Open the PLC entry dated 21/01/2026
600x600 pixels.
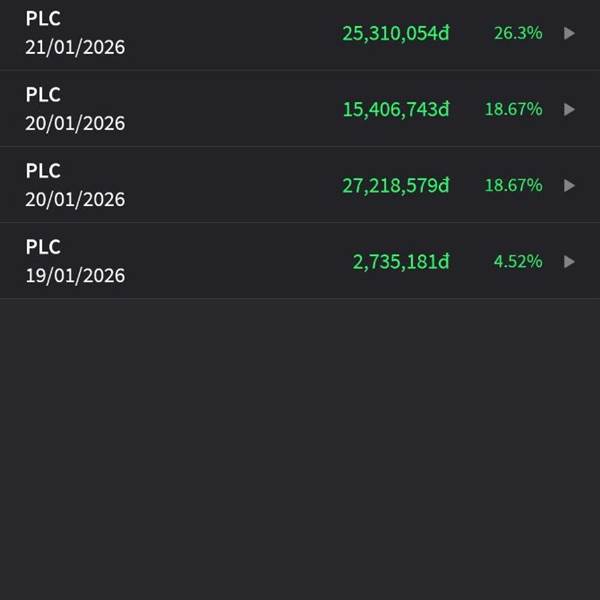coord(300,33)
